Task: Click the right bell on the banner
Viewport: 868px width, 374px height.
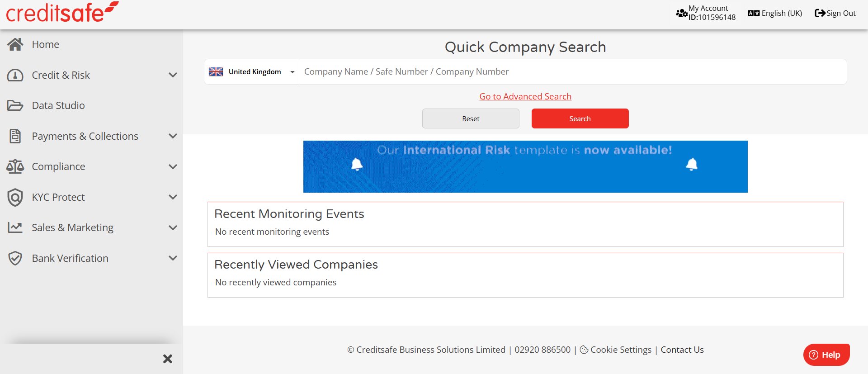Action: pyautogui.click(x=692, y=164)
